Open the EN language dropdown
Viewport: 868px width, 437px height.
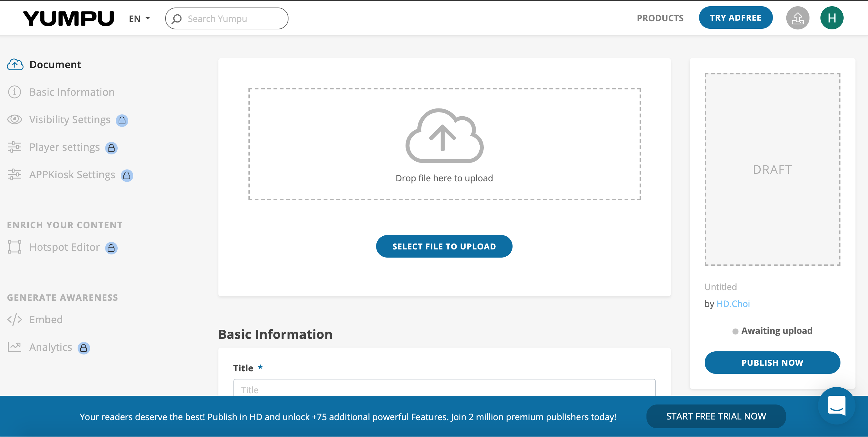tap(139, 18)
